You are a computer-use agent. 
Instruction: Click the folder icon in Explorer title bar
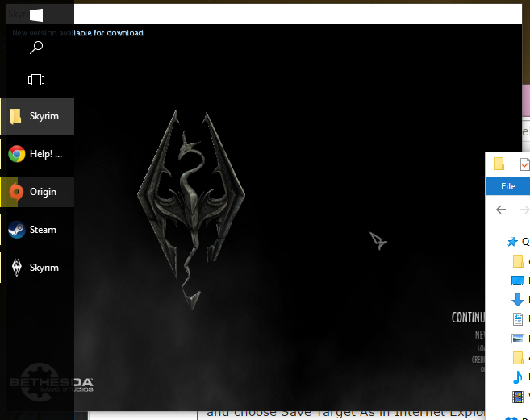tap(499, 164)
